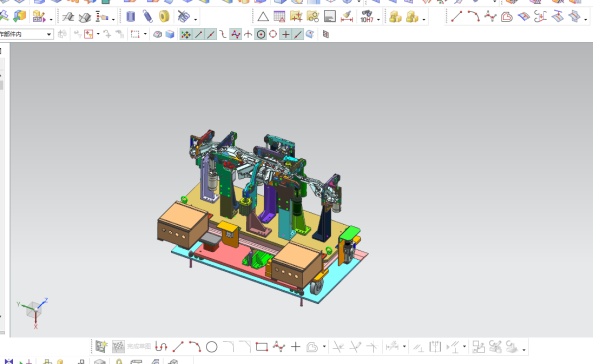The image size is (593, 364).
Task: Start sketch in task environment icon
Action: [x=101, y=346]
